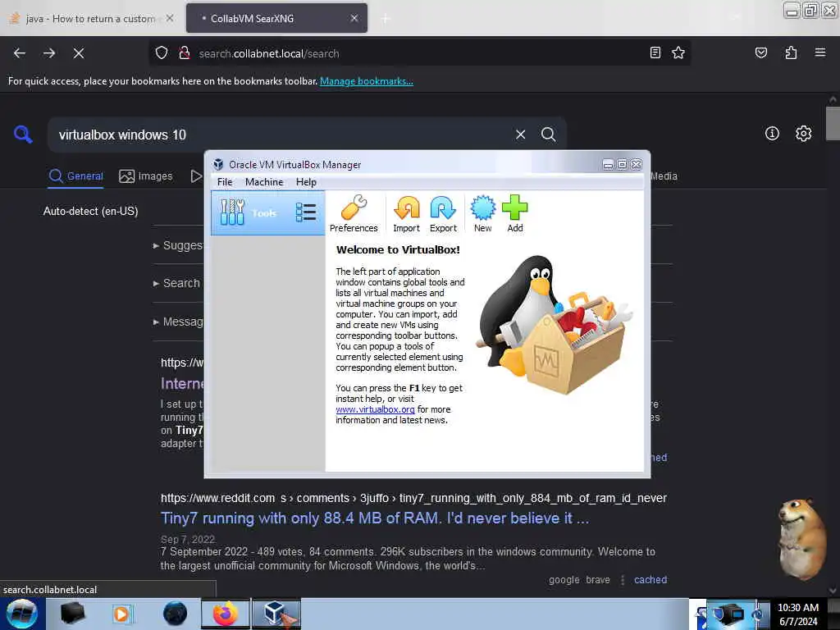
Task: Follow the www.virtualbox.org link
Action: coord(375,409)
